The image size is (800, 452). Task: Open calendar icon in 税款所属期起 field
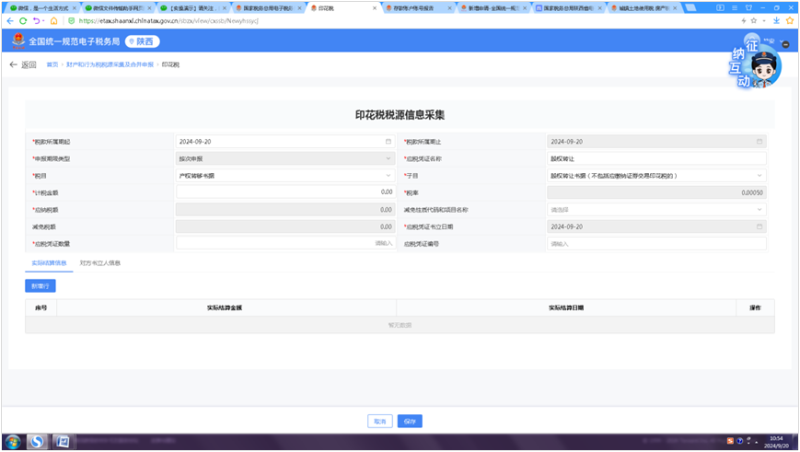pos(388,141)
